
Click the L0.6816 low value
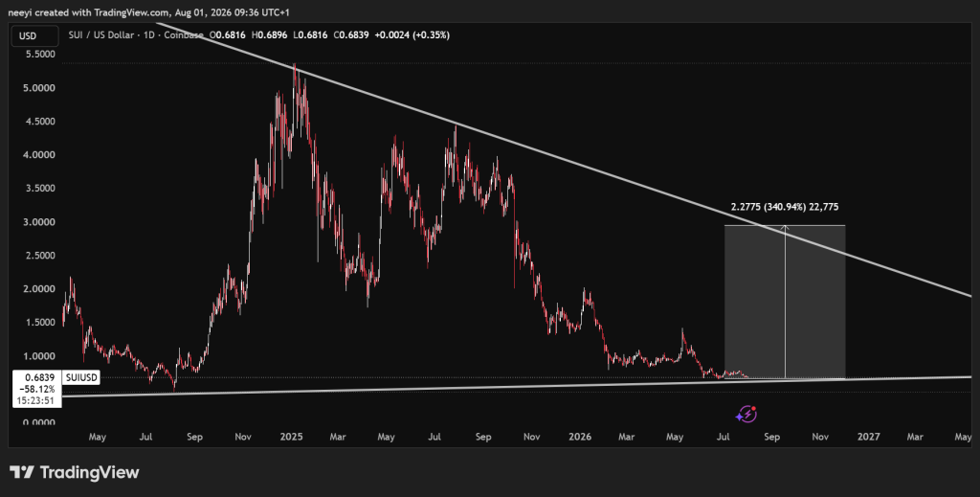coord(310,35)
